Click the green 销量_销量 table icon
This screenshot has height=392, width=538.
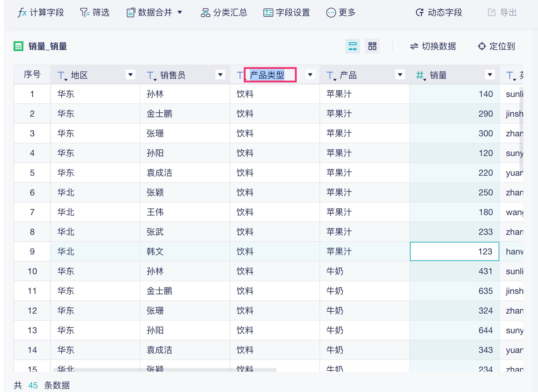[x=18, y=46]
